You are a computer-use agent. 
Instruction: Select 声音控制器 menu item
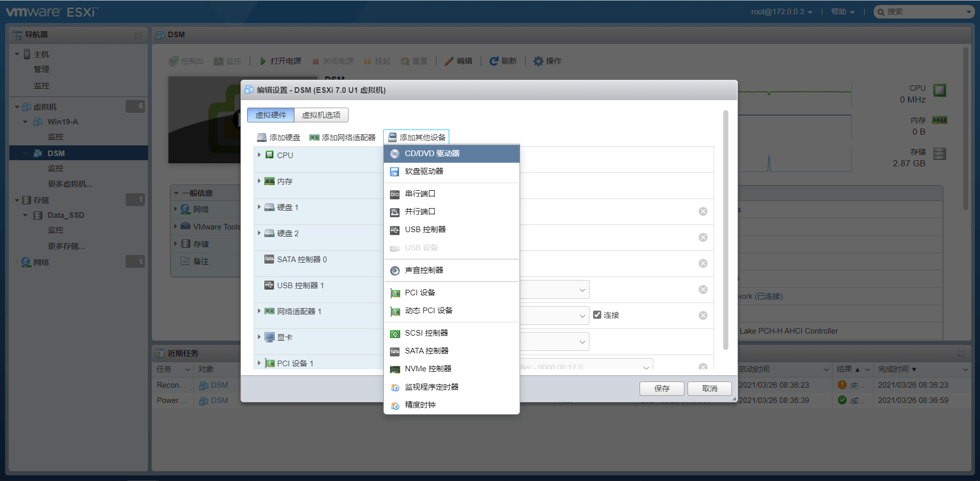(x=451, y=270)
